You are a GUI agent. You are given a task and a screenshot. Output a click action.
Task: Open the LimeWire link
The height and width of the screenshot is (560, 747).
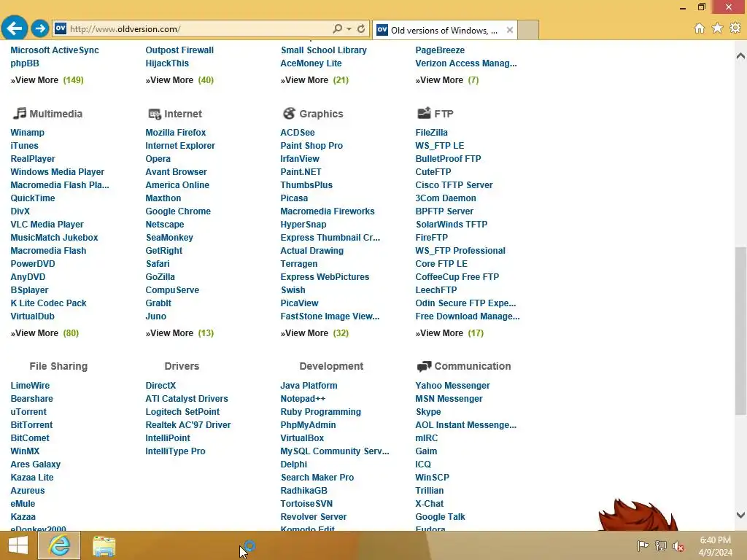click(x=30, y=385)
